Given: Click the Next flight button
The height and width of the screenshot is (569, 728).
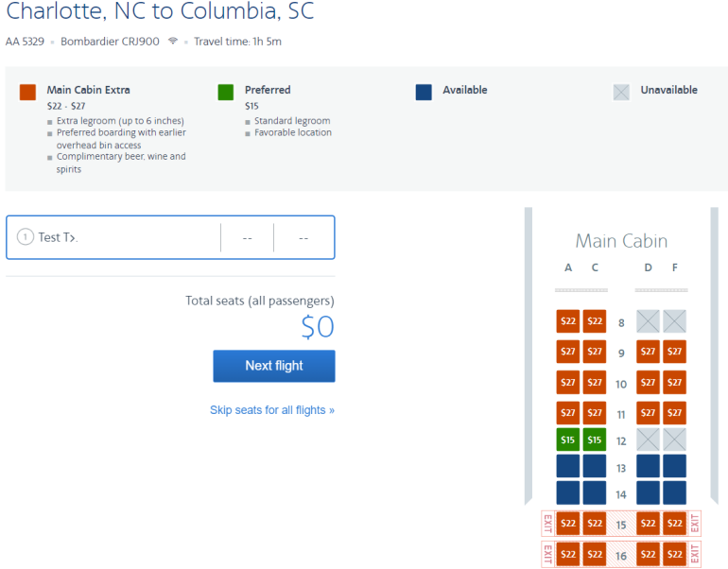Looking at the screenshot, I should click(274, 366).
